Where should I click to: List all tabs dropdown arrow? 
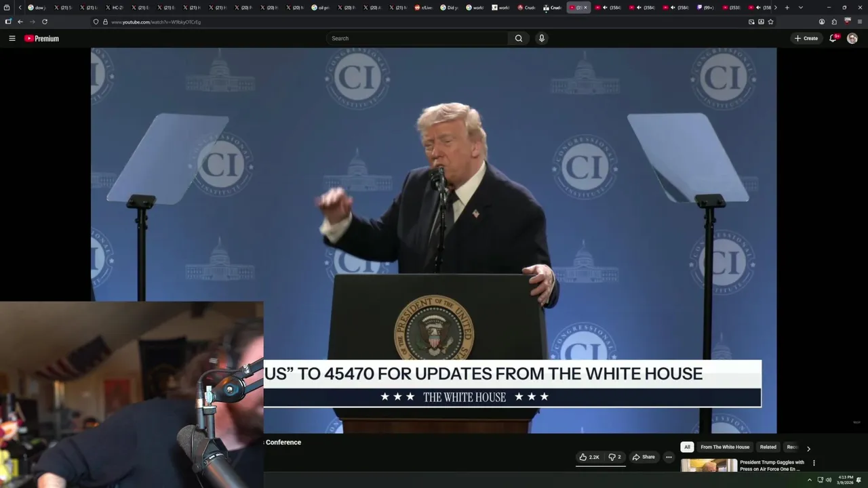click(x=801, y=7)
